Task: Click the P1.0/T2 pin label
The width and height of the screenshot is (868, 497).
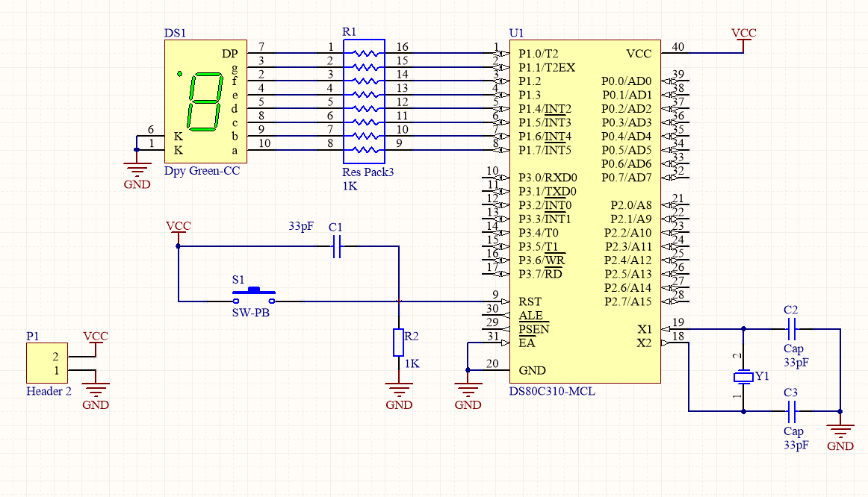Action: (538, 54)
